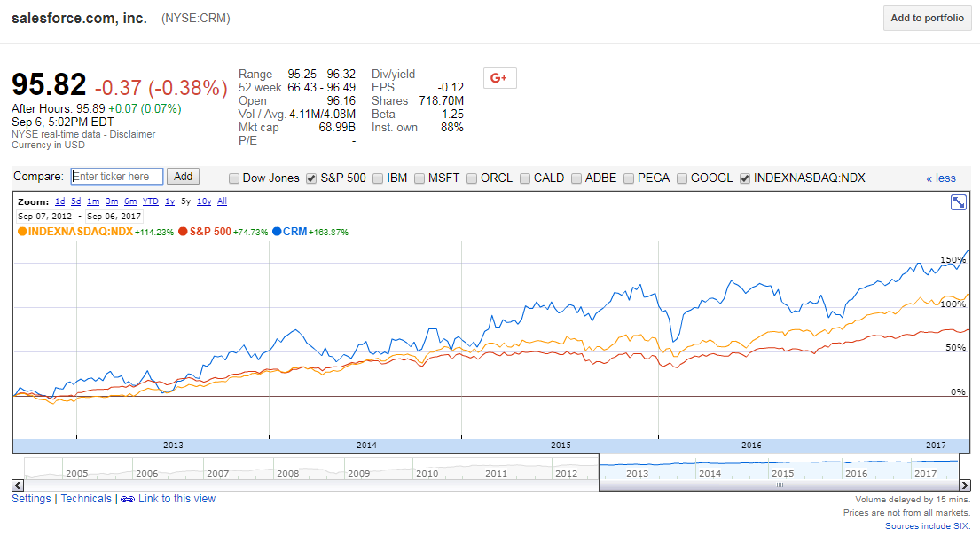Check the PEGA comparison
Image resolution: width=980 pixels, height=537 pixels.
[629, 178]
